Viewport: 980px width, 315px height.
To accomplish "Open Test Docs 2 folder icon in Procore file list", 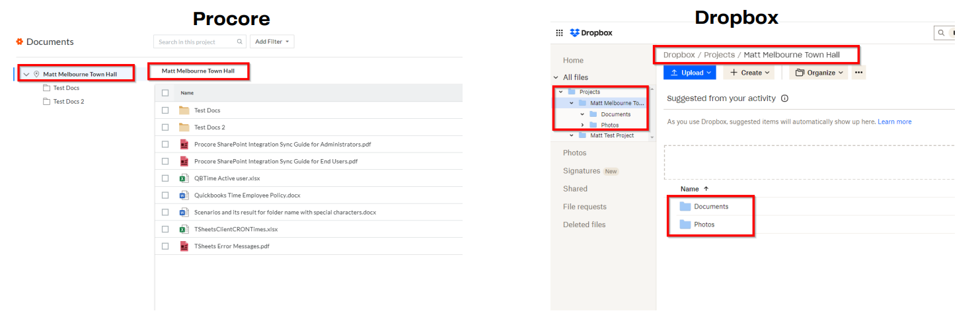I will 184,127.
